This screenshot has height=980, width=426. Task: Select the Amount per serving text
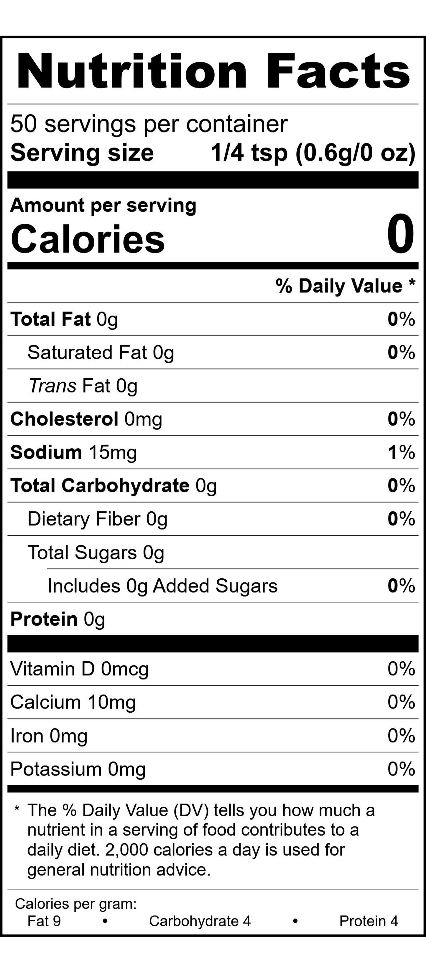(x=103, y=205)
